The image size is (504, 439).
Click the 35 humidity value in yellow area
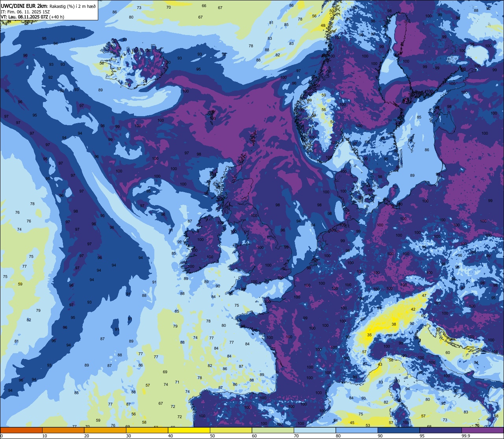pyautogui.click(x=369, y=335)
